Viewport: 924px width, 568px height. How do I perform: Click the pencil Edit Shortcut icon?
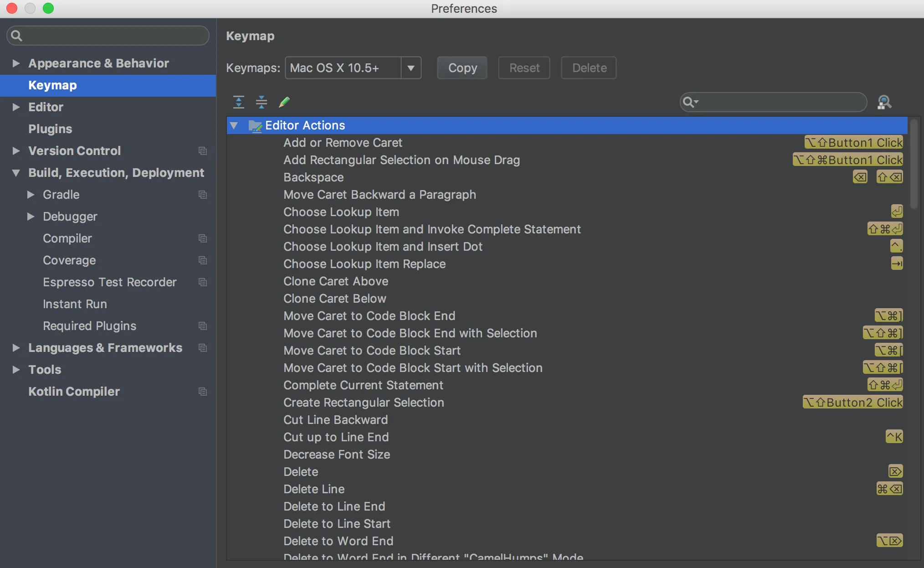coord(284,102)
